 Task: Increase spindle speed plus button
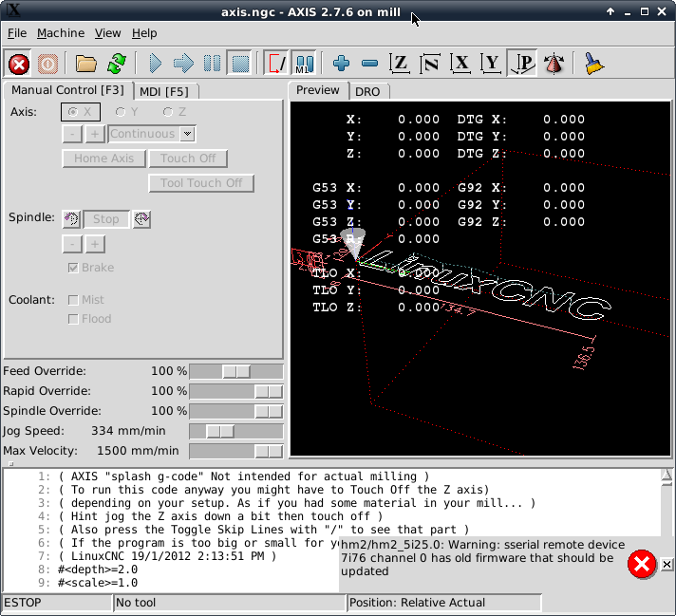[x=95, y=245]
